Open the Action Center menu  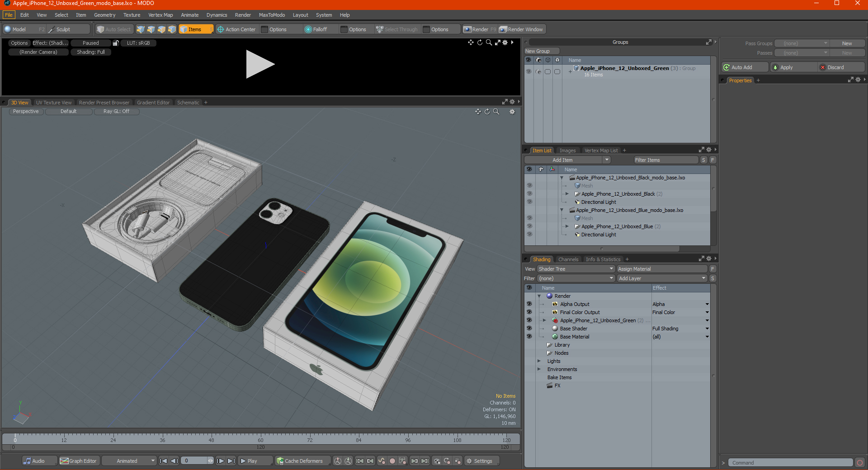click(236, 29)
